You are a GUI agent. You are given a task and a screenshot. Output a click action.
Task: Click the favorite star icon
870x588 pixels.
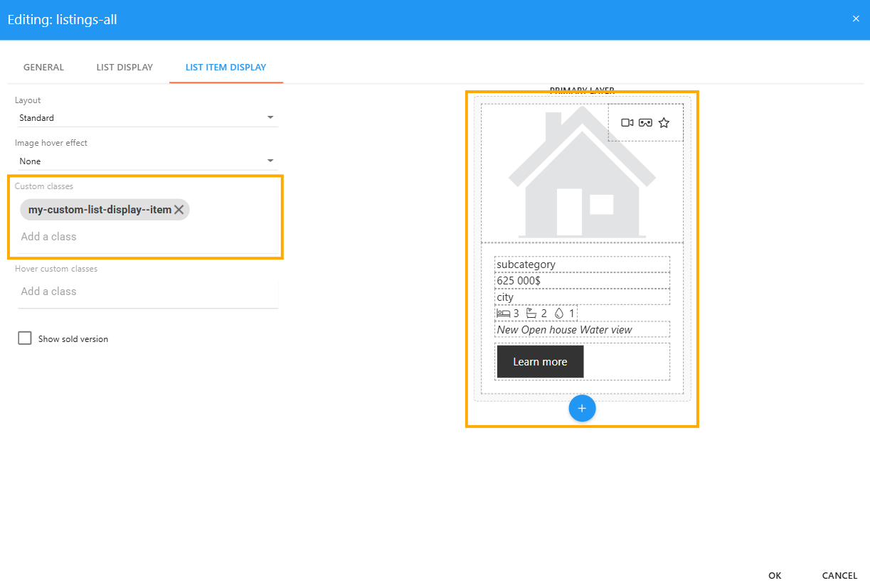[664, 123]
